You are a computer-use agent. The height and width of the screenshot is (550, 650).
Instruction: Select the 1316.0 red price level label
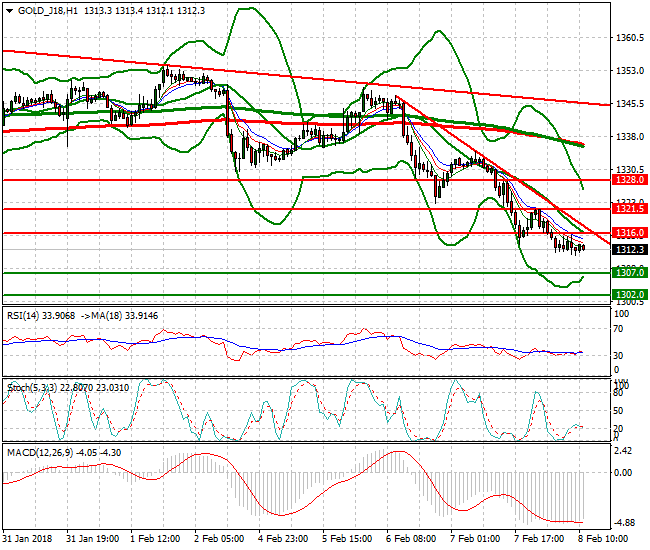[x=630, y=233]
